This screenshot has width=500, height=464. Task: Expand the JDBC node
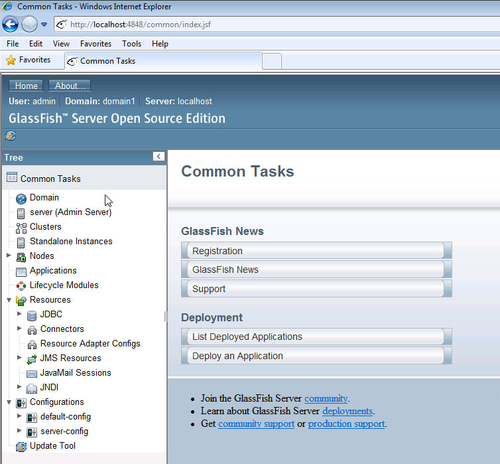point(19,314)
